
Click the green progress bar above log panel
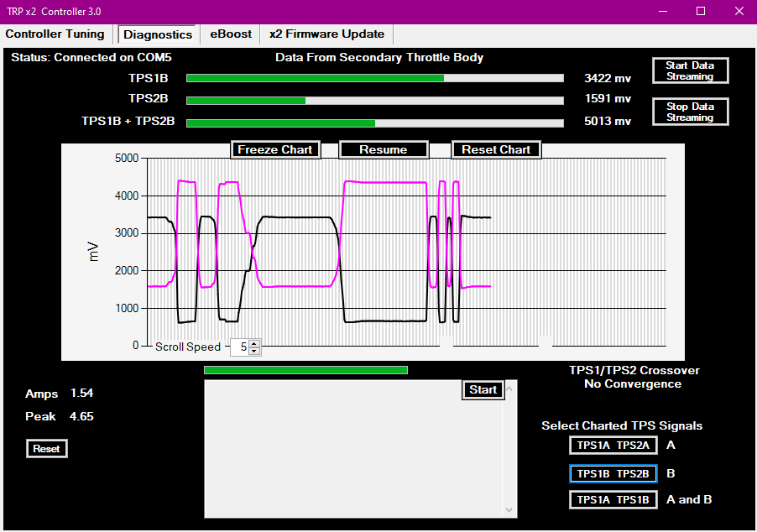pos(305,370)
